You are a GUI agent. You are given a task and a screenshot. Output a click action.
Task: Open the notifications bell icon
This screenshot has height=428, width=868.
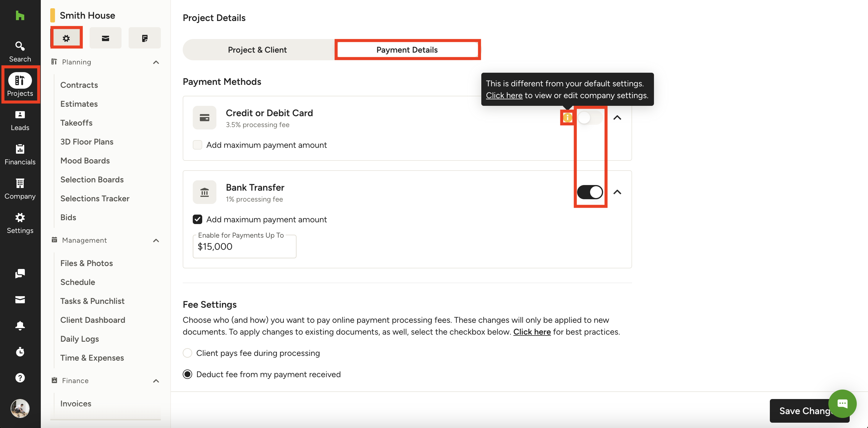click(20, 325)
